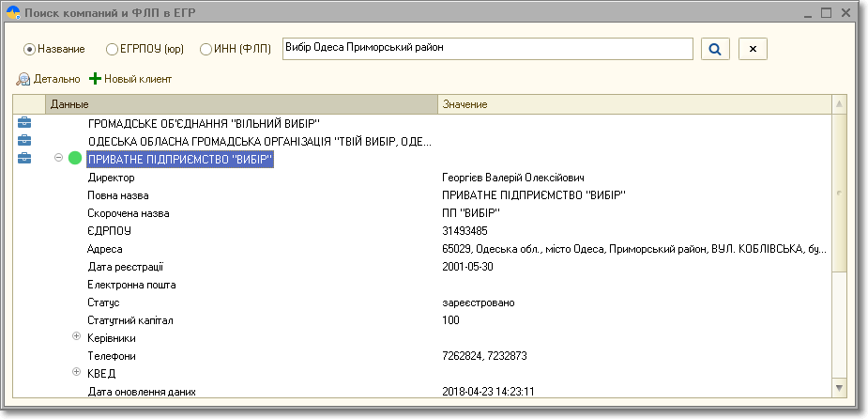Select the ОДЕСЬКА ОБЛАСНА ГРОМАДСЬКА ОРГАНІЗАЦІЯ row
The image size is (868, 419).
pos(259,141)
